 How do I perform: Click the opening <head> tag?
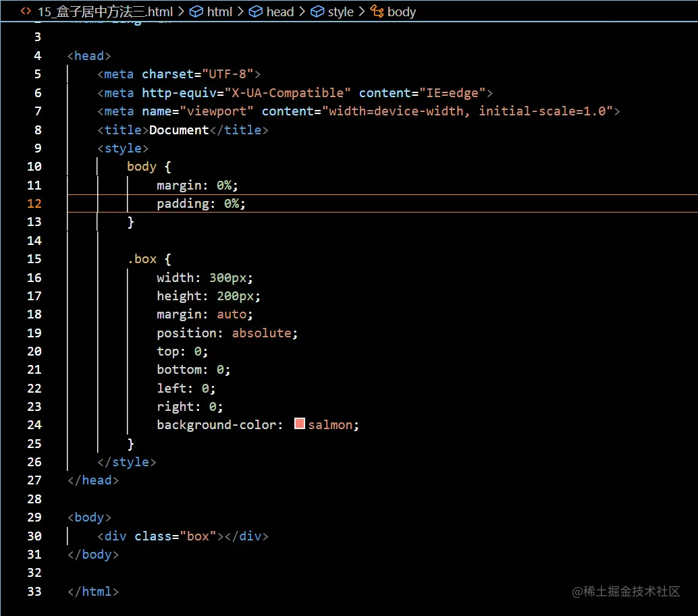click(89, 56)
